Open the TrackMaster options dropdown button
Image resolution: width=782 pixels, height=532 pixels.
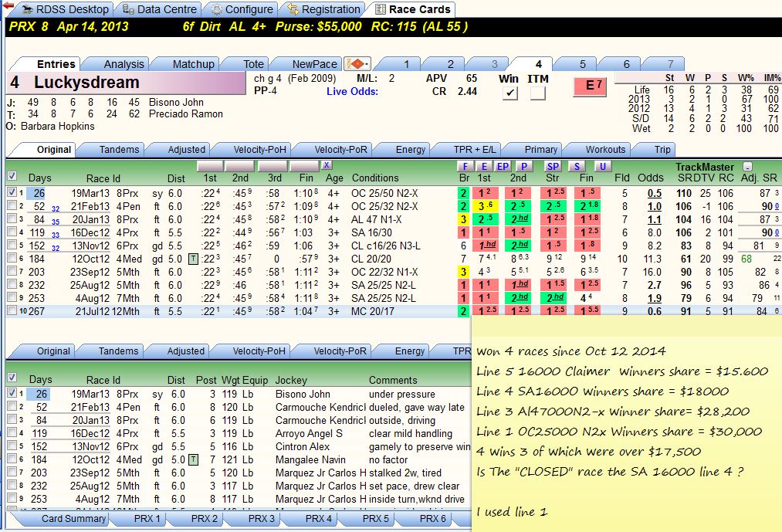click(x=747, y=167)
